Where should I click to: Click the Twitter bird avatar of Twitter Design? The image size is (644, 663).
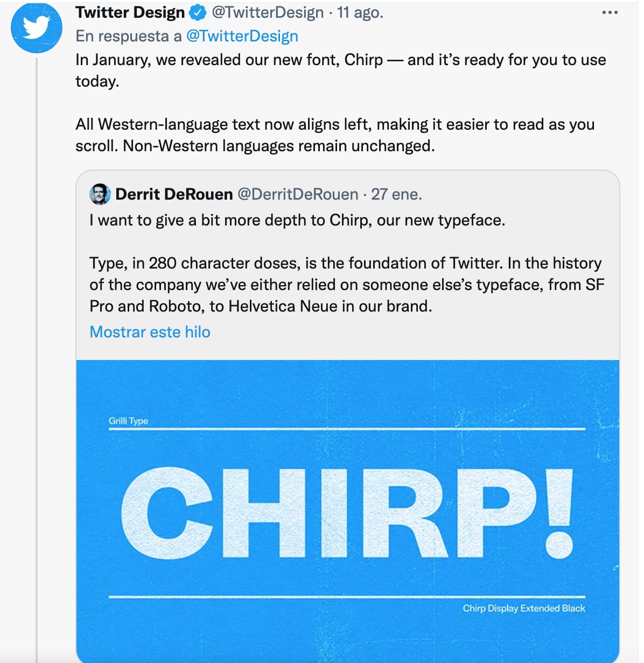pos(37,27)
